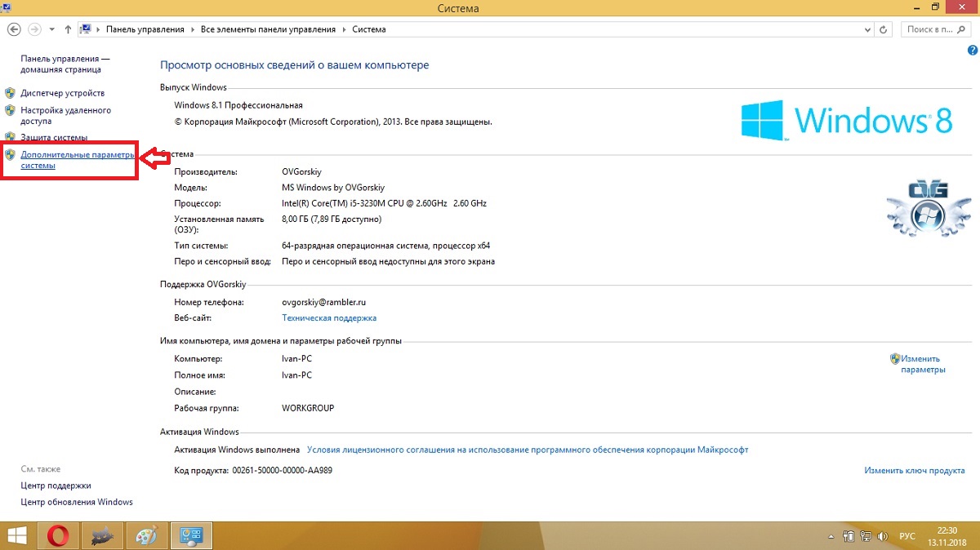Image resolution: width=980 pixels, height=550 pixels.
Task: Click the Windows 8.1 Профессиональная text
Action: (x=238, y=105)
